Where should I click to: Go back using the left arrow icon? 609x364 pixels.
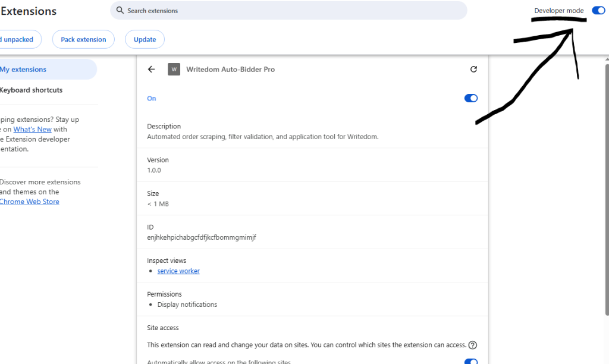(152, 69)
